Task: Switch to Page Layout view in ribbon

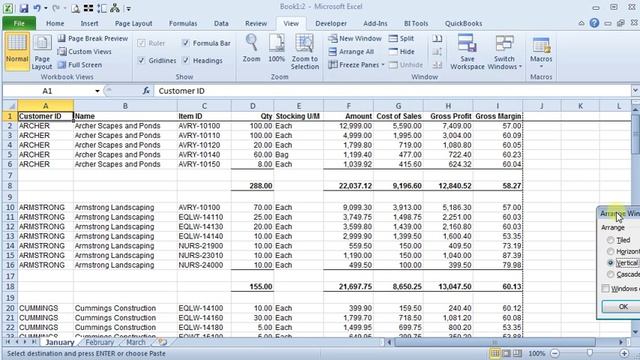Action: point(42,52)
